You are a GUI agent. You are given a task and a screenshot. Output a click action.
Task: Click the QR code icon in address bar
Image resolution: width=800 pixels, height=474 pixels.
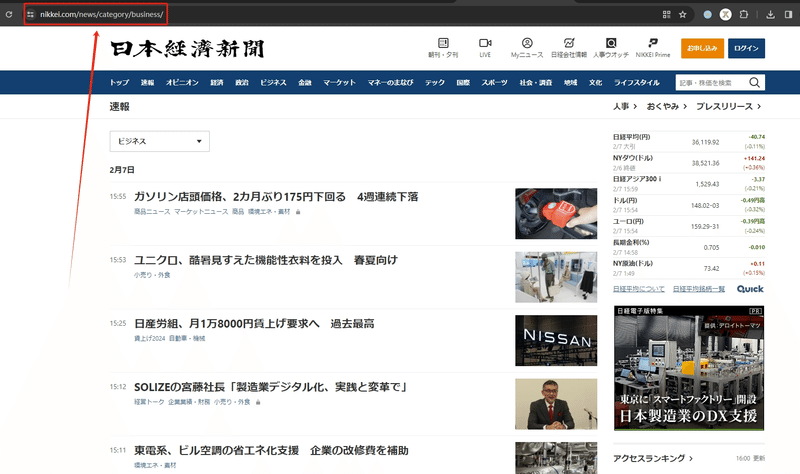coord(666,14)
